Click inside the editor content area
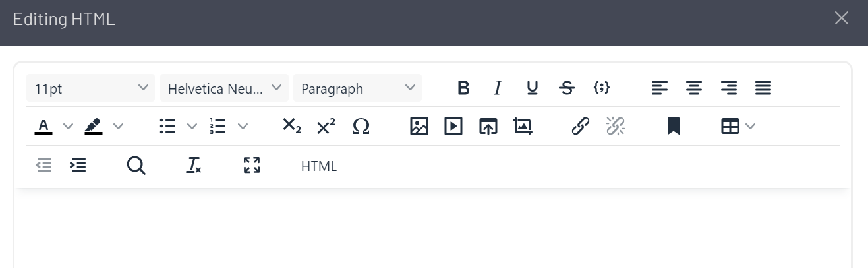The image size is (868, 268). [432, 231]
